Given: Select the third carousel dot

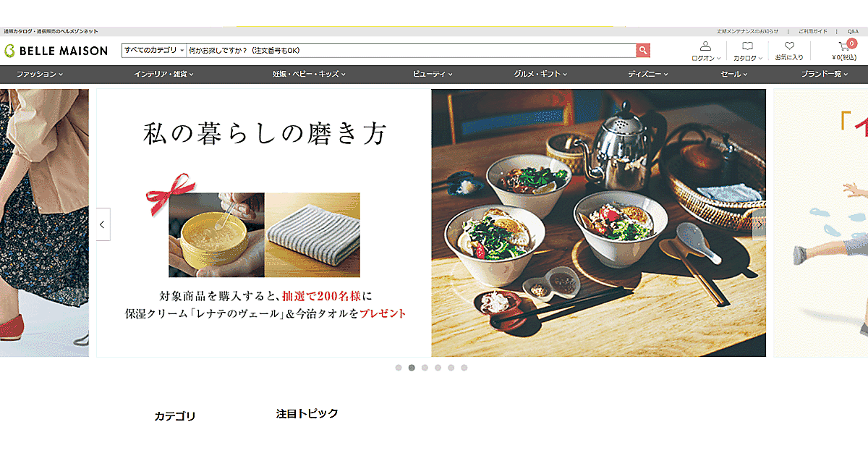Looking at the screenshot, I should (425, 368).
